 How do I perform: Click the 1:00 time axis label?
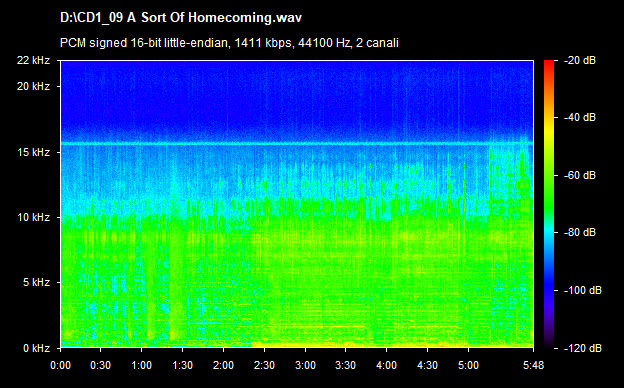[142, 365]
